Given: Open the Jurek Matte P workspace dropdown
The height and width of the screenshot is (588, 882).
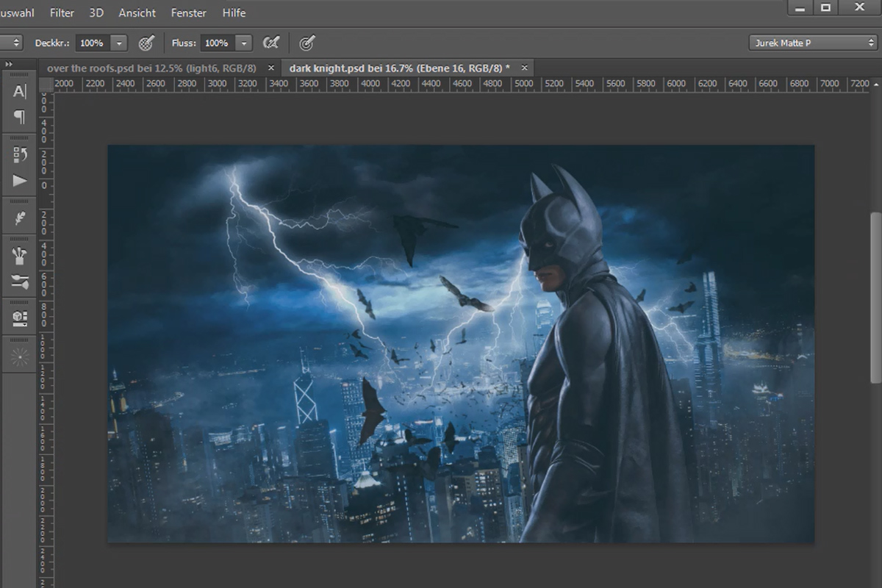Looking at the screenshot, I should tap(814, 43).
